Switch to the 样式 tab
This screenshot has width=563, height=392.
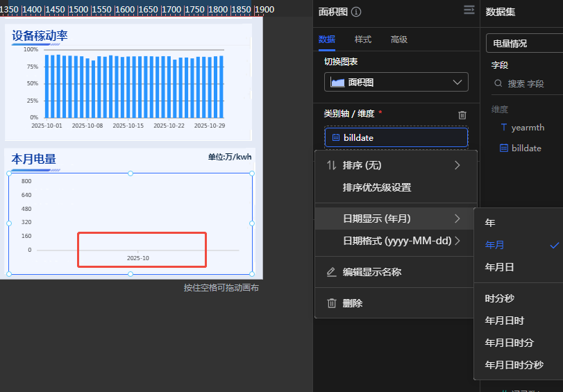click(362, 39)
